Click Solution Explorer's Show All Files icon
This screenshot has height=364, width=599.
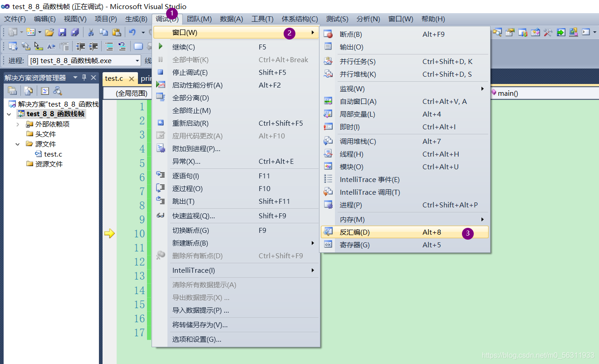coord(28,90)
